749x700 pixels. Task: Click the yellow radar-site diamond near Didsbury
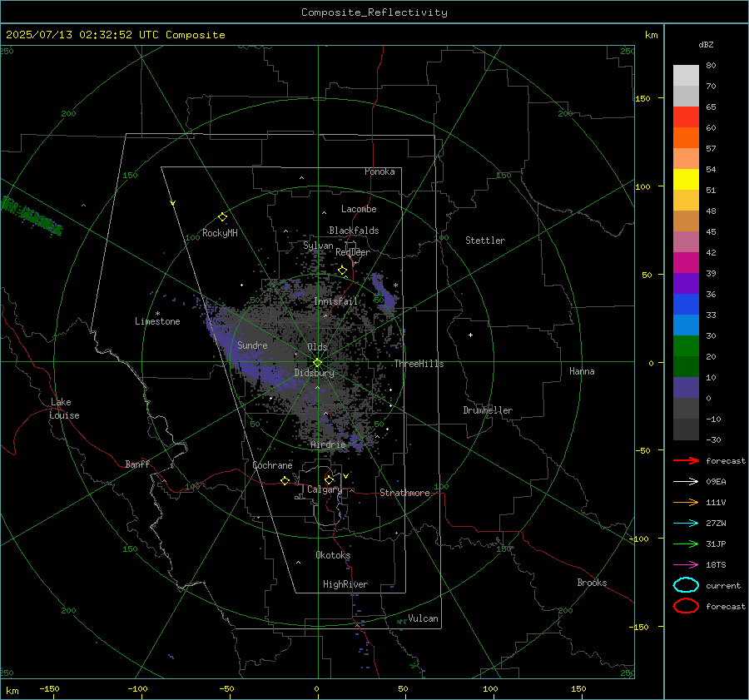[x=317, y=363]
